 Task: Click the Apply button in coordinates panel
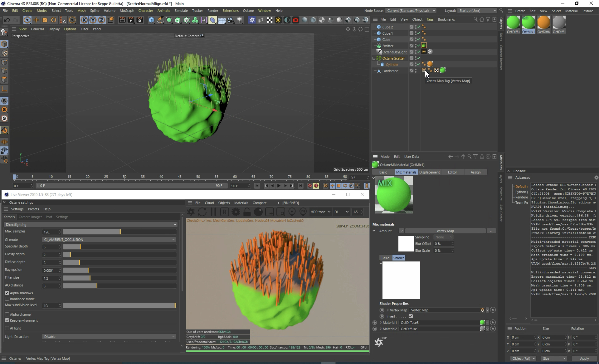click(x=584, y=358)
